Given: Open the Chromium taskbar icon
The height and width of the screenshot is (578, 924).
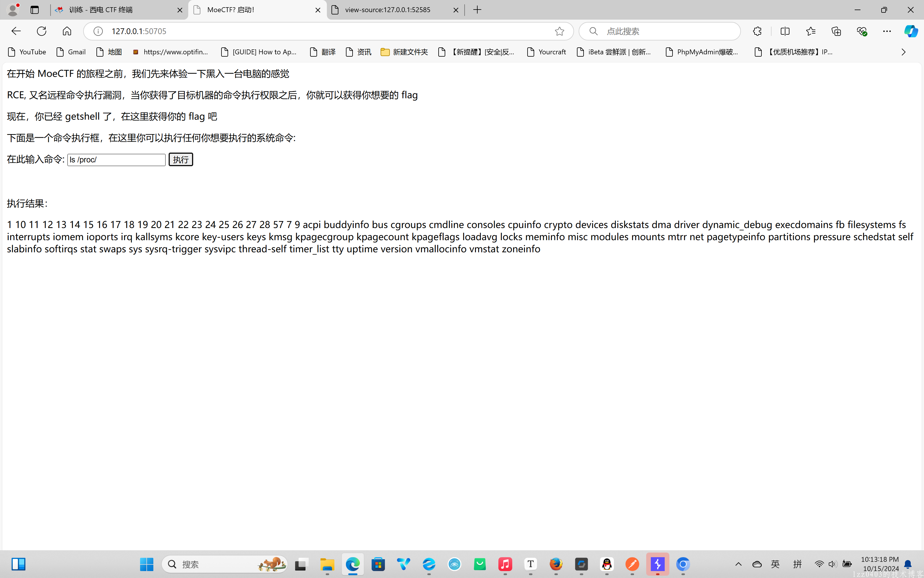Looking at the screenshot, I should click(683, 564).
